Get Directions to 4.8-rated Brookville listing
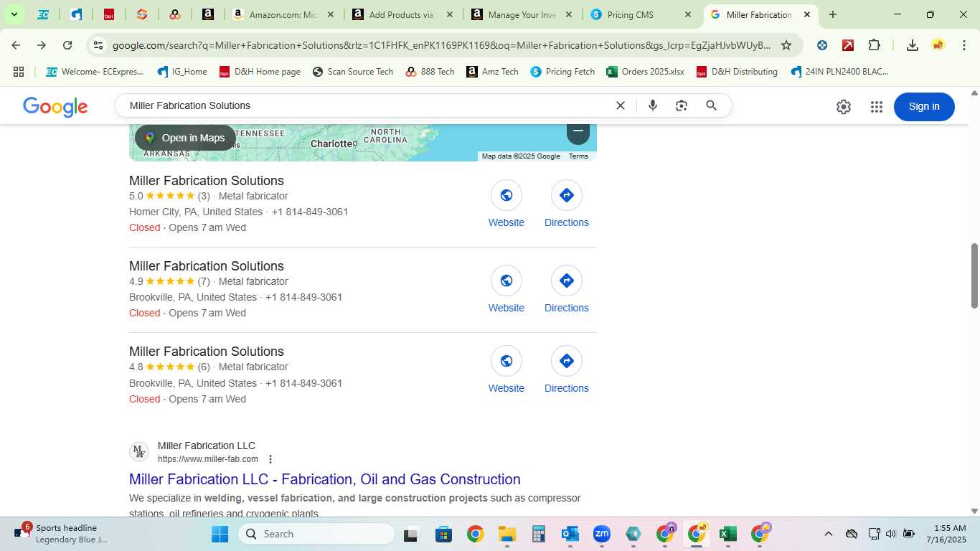The image size is (980, 551). click(x=567, y=370)
